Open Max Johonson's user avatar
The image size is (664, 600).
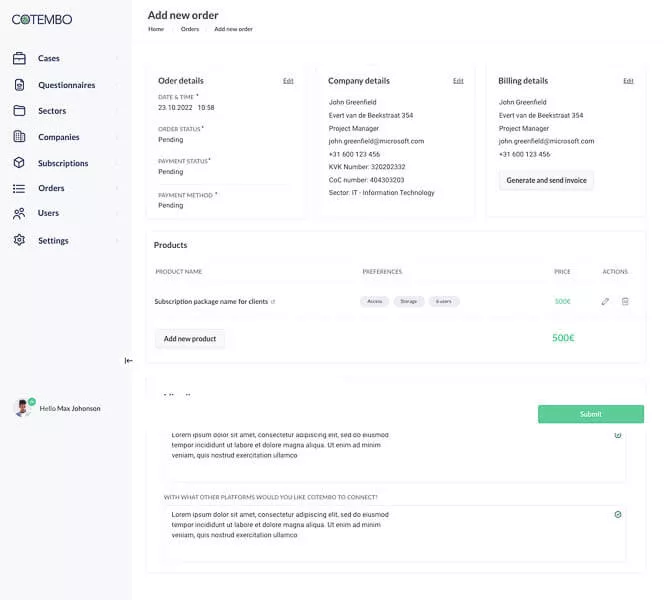(22, 408)
